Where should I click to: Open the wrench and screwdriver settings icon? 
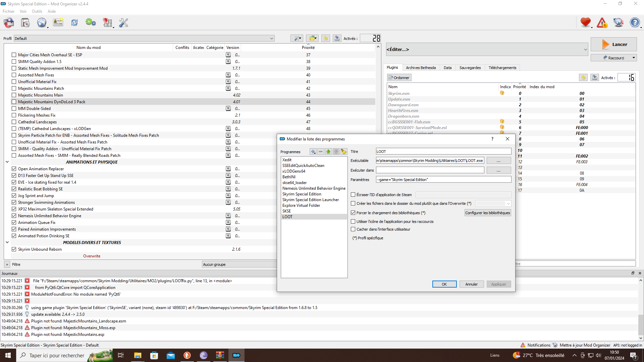123,23
